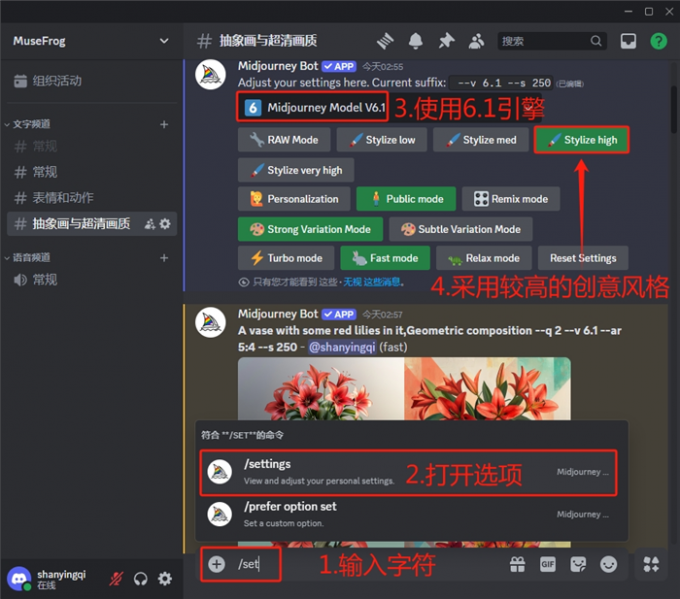Open the gift icon in message bar
Viewport: 680px width, 599px height.
click(517, 564)
